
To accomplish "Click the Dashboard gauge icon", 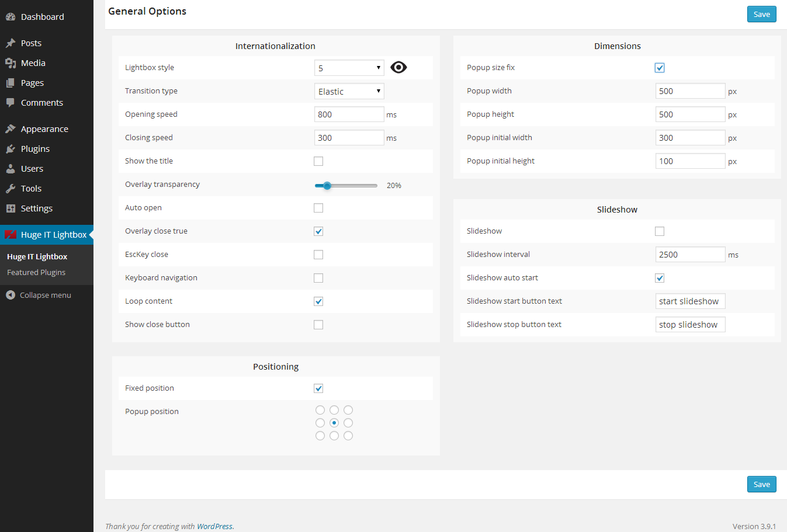I will (11, 17).
